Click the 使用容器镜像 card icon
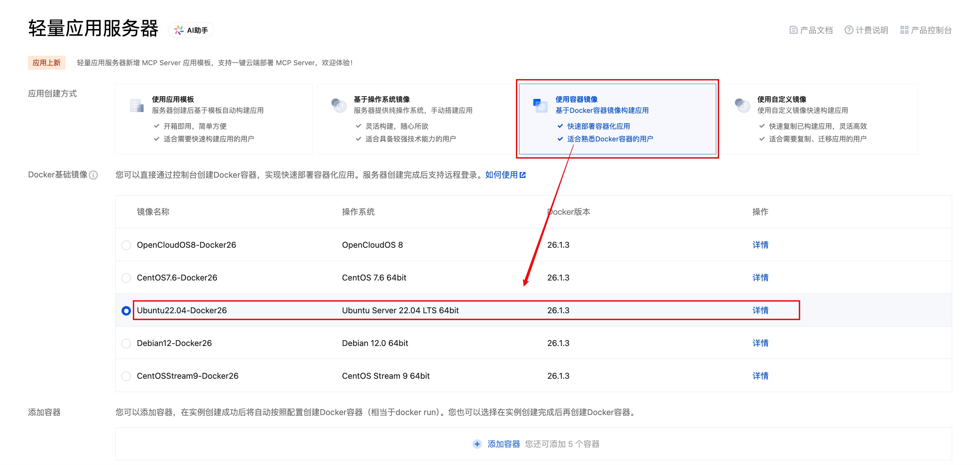 pos(540,105)
